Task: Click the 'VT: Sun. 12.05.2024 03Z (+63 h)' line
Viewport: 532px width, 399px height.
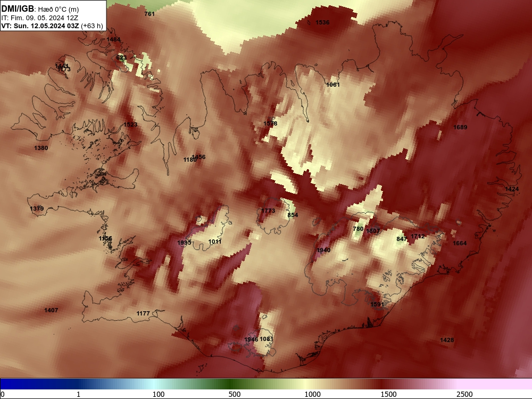Action: click(x=52, y=26)
